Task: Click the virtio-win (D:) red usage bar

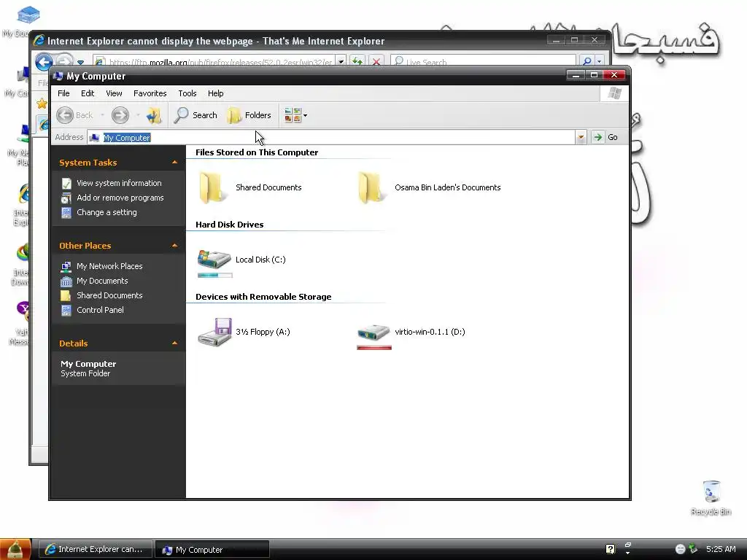Action: tap(374, 348)
